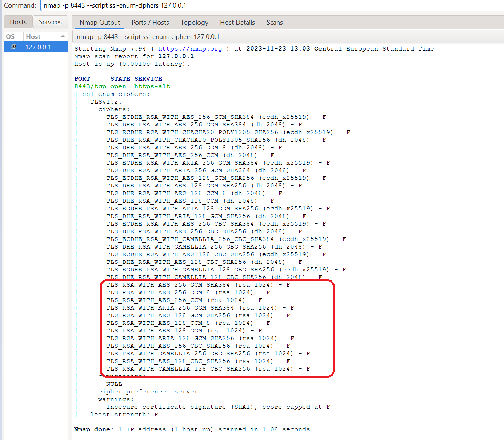Click the PORT heading in scan output
Screen dimensions: 504x440
tap(82, 79)
